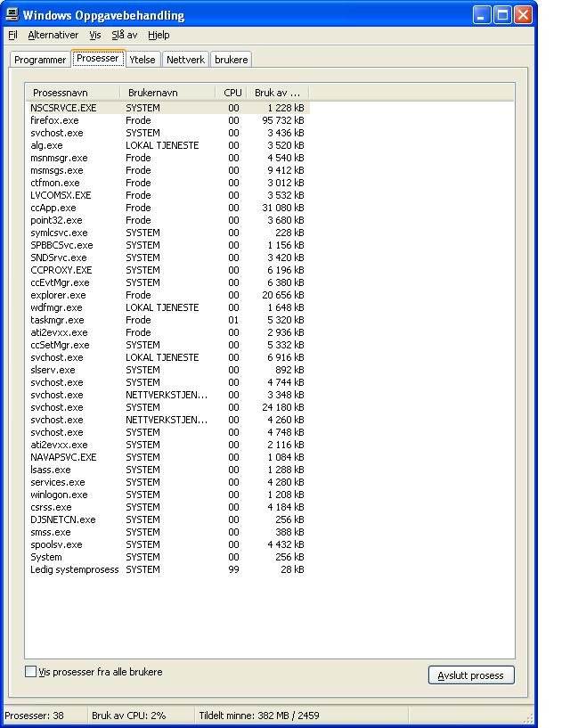
Task: Select the spoolsv.exe process
Action: (x=167, y=544)
